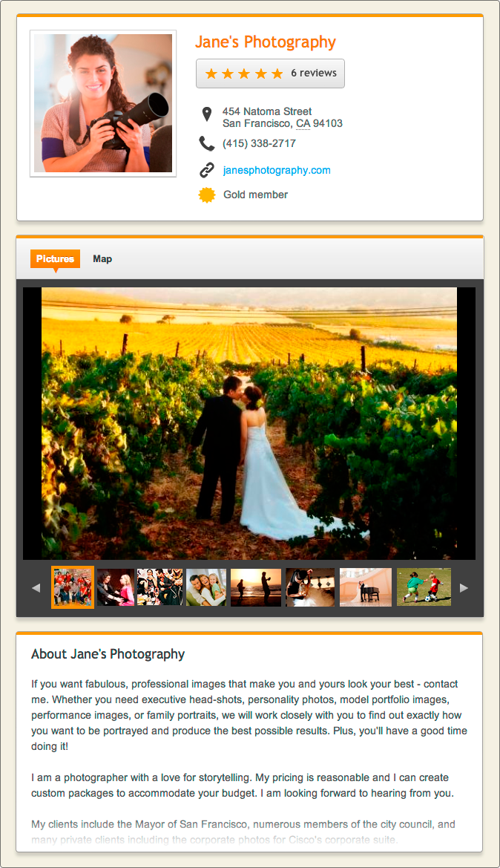Click the 454 Natoma Street address line
This screenshot has height=868, width=500.
click(x=267, y=111)
